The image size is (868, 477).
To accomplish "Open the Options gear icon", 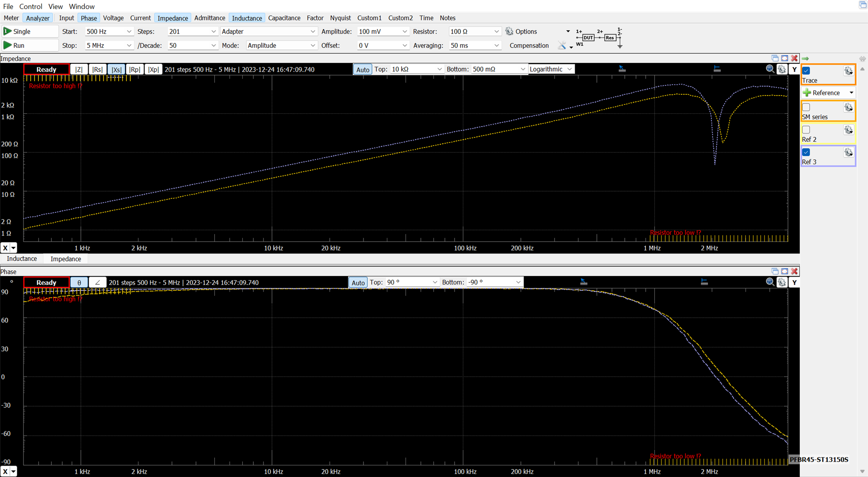I will tap(509, 31).
